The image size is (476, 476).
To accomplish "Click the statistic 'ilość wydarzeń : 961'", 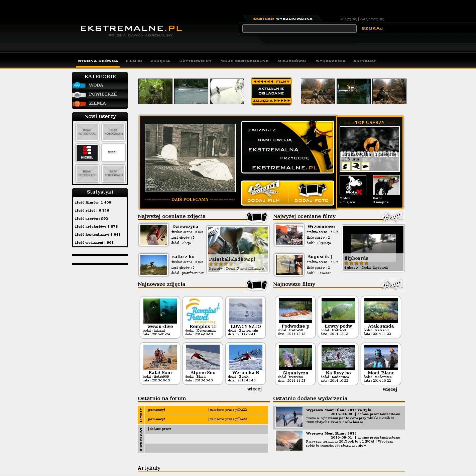I will pyautogui.click(x=95, y=243).
